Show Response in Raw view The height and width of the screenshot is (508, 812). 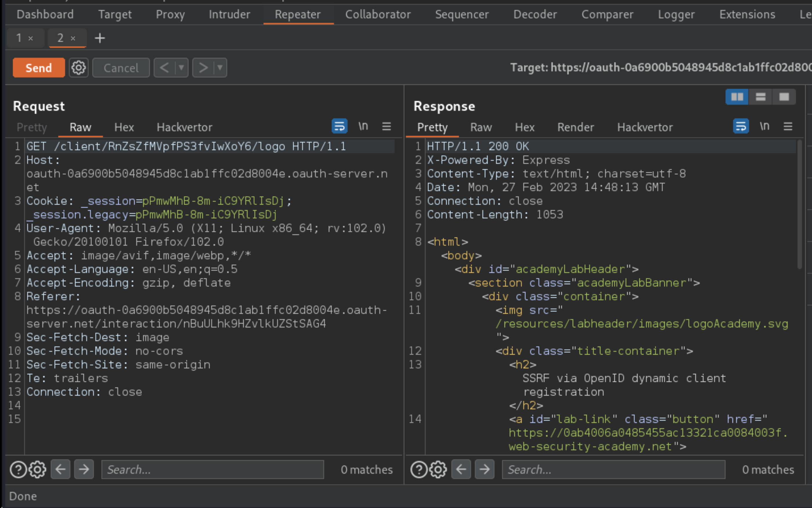481,127
